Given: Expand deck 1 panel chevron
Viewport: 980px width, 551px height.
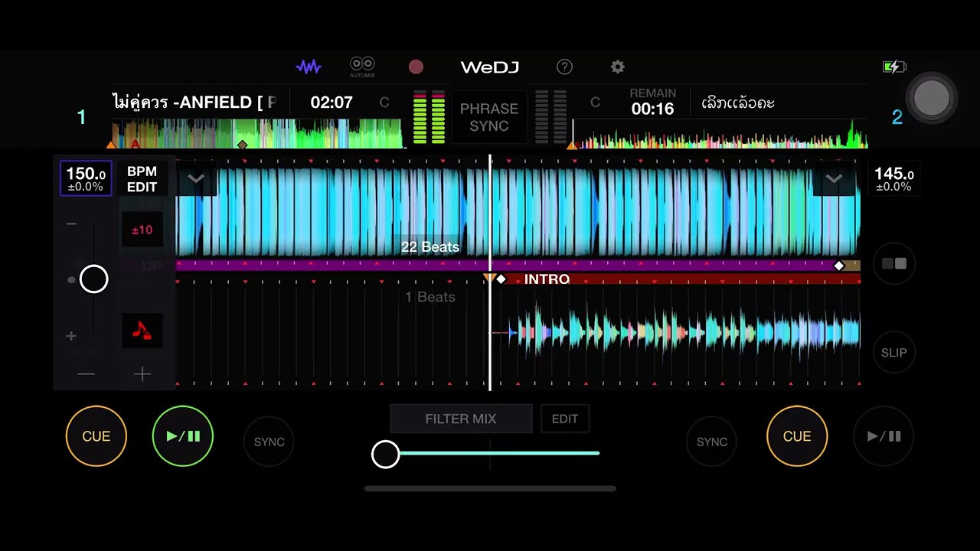Looking at the screenshot, I should click(196, 179).
